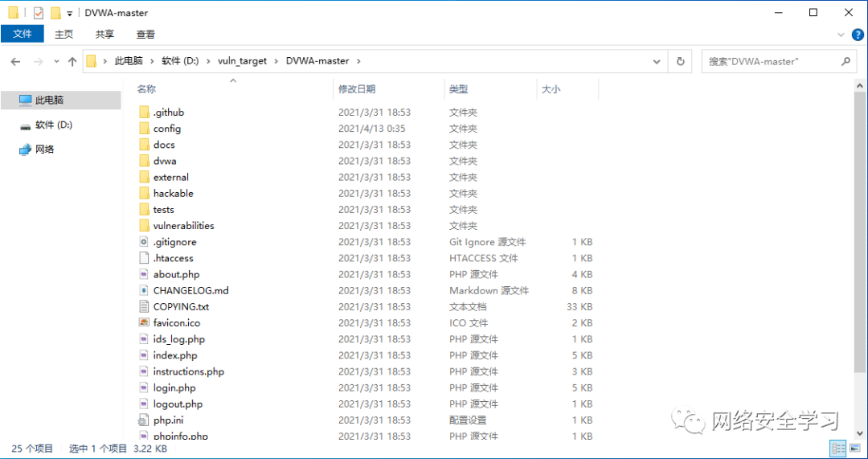
Task: Click the HTACCESS 文件 type cell
Action: pos(484,258)
